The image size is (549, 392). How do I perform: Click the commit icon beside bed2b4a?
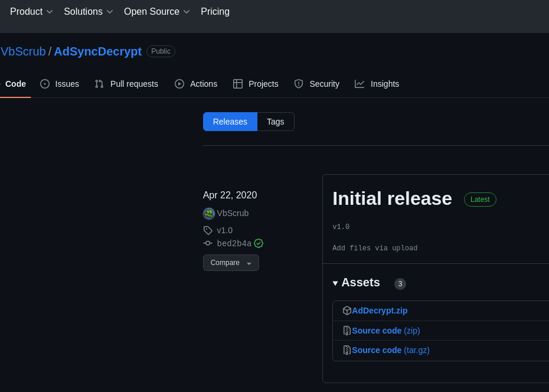208,243
